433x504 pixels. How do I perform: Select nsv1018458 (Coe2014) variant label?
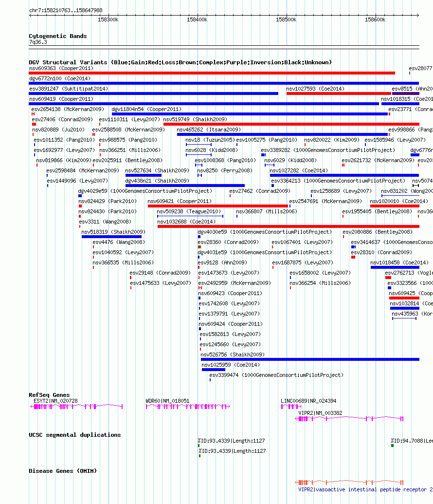[x=399, y=263]
